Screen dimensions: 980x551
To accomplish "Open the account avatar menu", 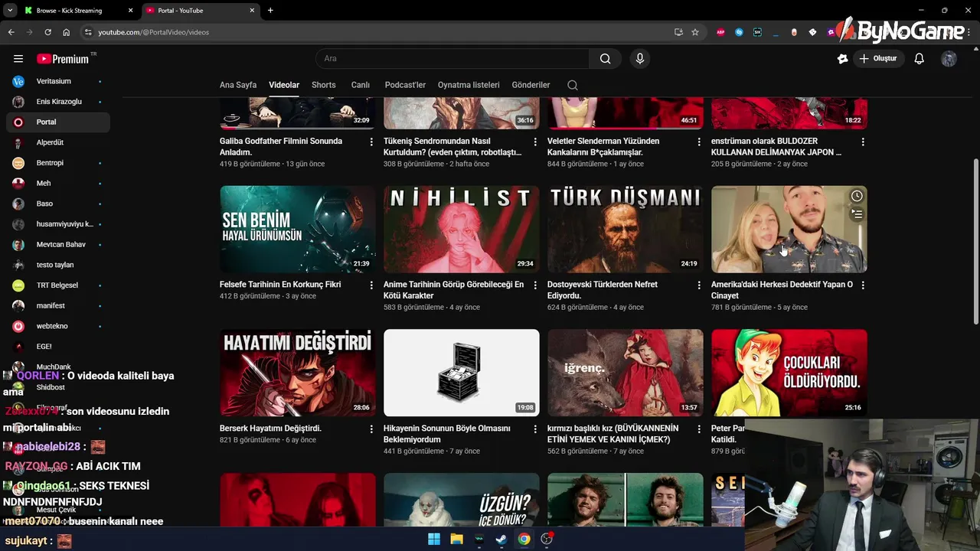I will (949, 59).
